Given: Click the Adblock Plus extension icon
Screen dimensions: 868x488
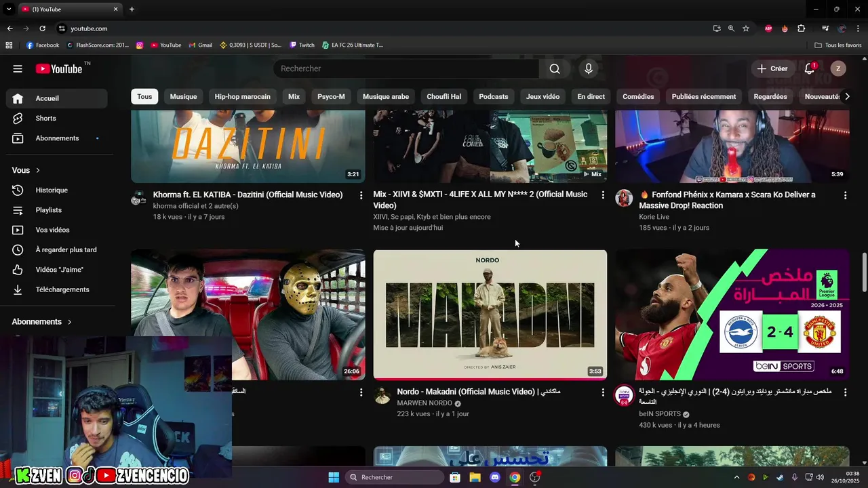Looking at the screenshot, I should pyautogui.click(x=768, y=28).
